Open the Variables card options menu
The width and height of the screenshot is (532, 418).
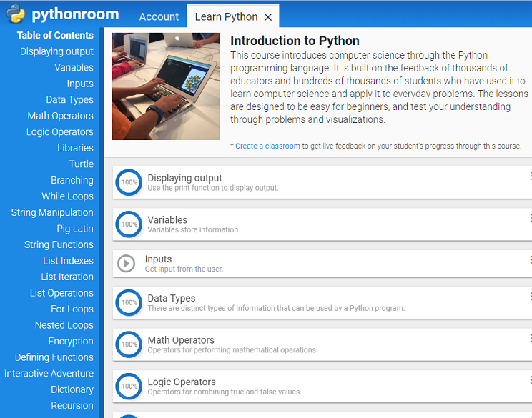(530, 218)
